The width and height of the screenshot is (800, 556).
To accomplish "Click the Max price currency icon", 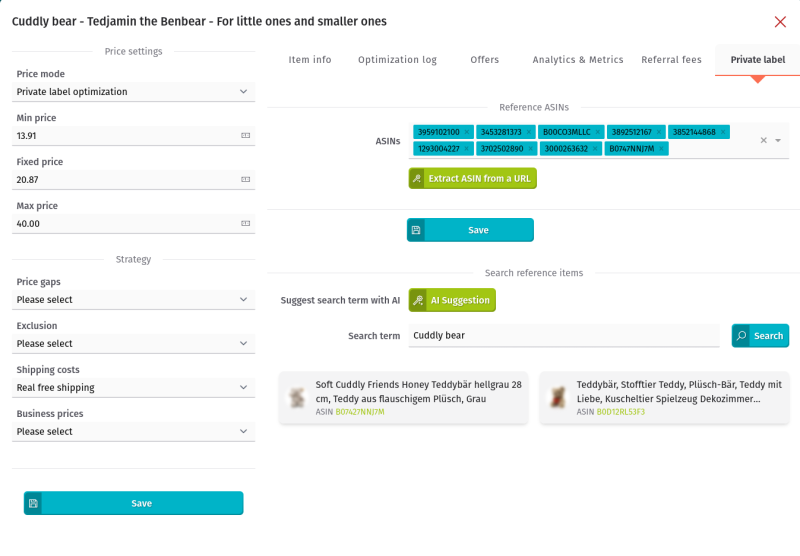I will point(245,223).
